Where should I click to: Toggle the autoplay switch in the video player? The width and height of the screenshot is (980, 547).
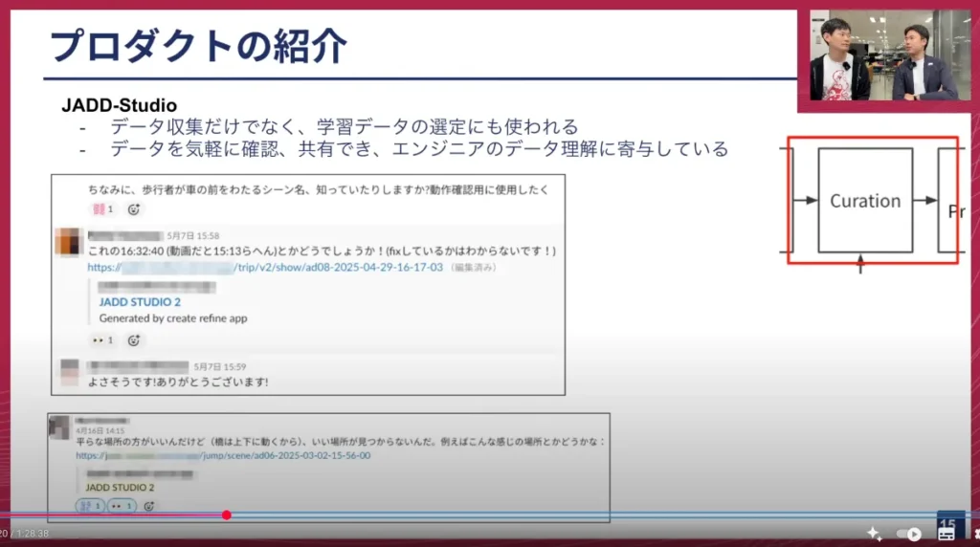pyautogui.click(x=908, y=534)
